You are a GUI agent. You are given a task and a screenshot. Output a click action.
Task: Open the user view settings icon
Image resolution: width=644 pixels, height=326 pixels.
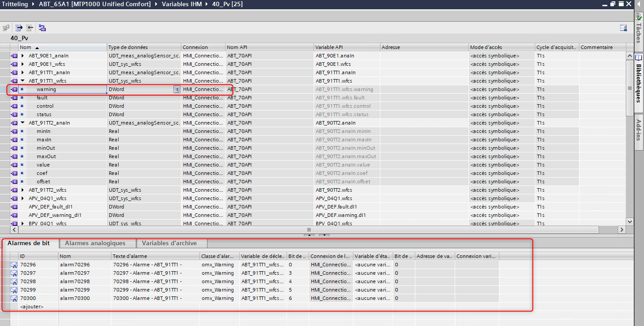tap(623, 28)
